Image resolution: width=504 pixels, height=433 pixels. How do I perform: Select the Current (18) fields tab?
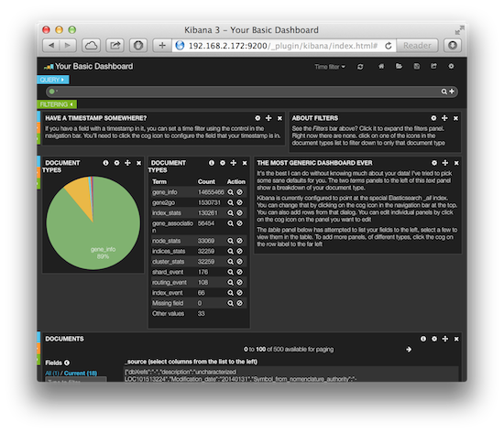point(81,373)
